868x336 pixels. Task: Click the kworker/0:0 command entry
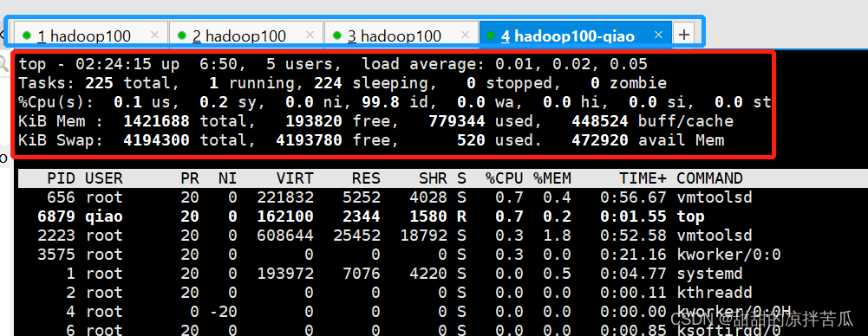(728, 255)
